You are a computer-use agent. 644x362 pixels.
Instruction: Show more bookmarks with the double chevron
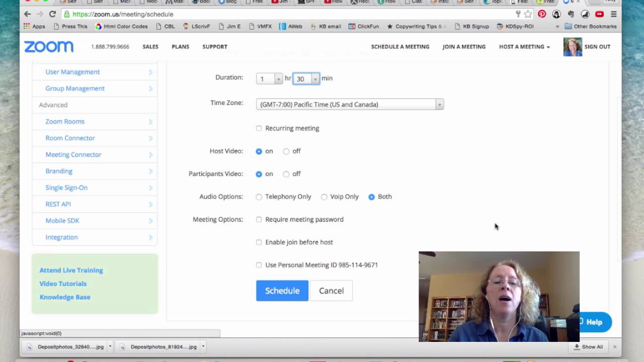click(557, 26)
